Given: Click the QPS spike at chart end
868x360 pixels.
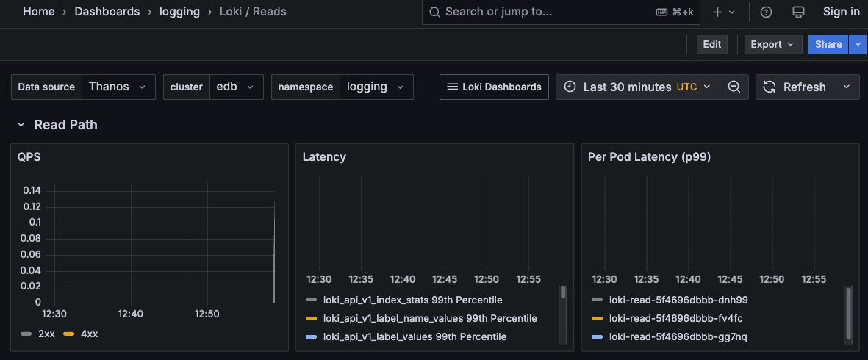Looking at the screenshot, I should tap(274, 251).
